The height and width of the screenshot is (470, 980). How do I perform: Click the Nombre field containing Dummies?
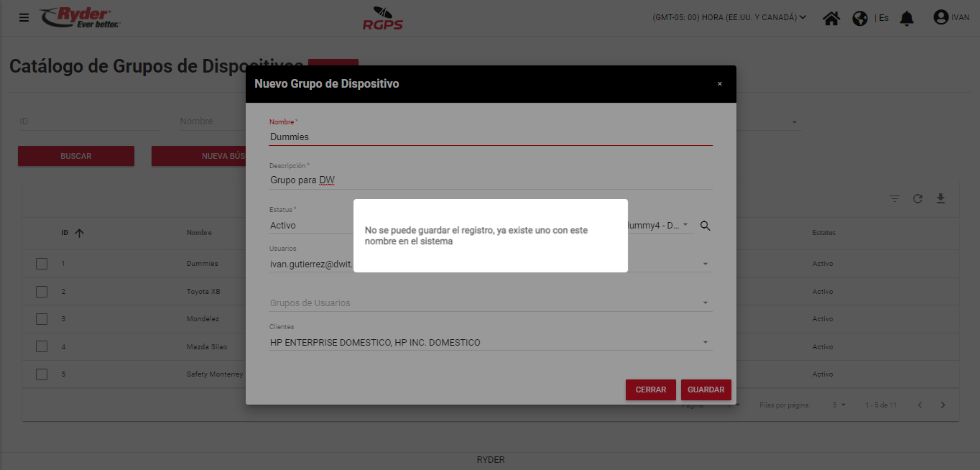tap(490, 137)
